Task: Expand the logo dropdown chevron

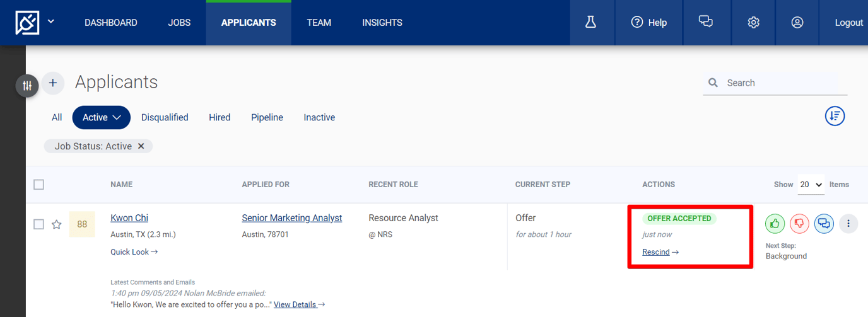Action: [x=51, y=22]
